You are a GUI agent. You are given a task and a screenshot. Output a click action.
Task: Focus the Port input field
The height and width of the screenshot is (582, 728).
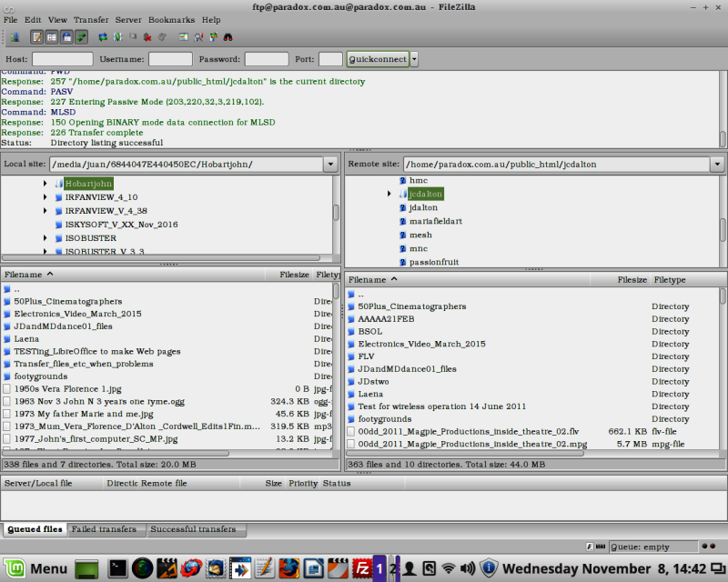click(330, 59)
